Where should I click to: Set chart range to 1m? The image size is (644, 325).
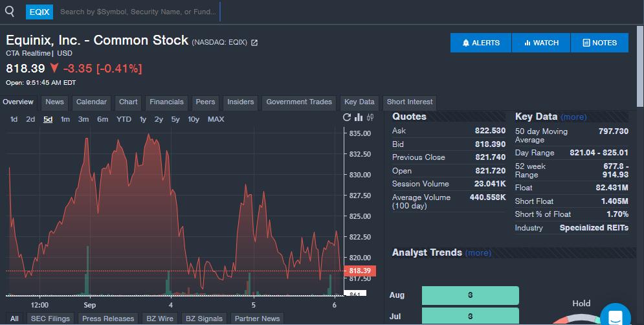[x=65, y=119]
